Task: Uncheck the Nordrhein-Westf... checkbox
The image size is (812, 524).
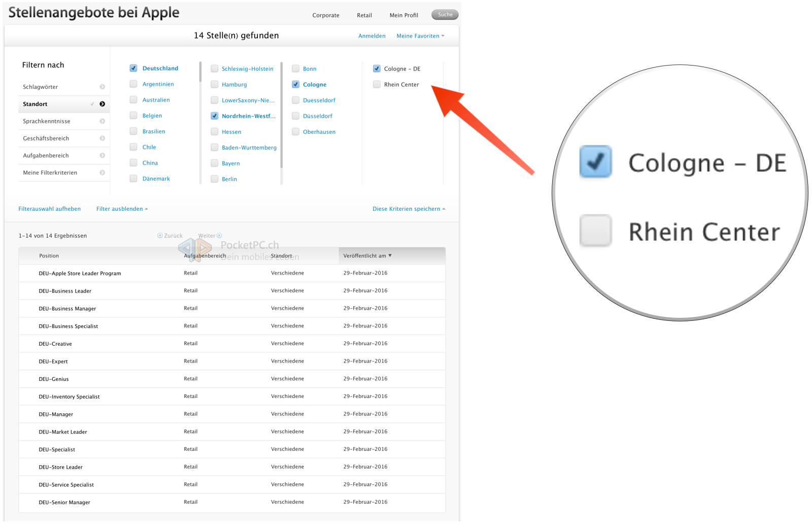Action: [x=215, y=116]
